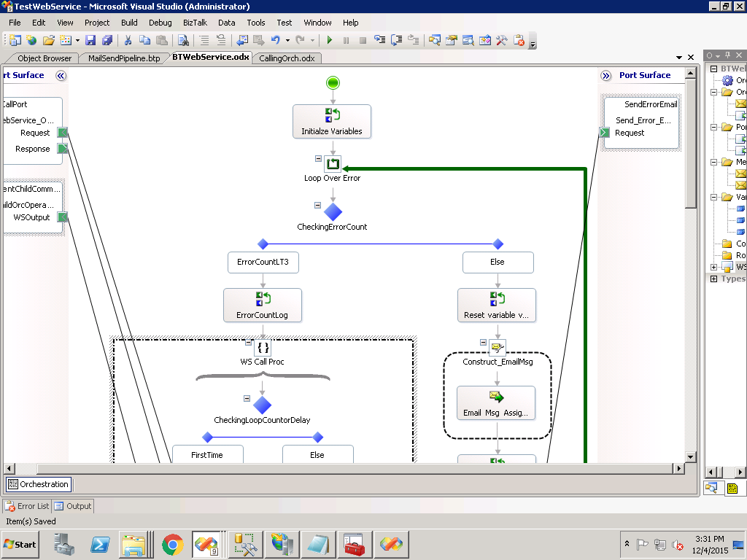Screen dimensions: 747x560
Task: Click the Find in Files binoculars icon
Action: tap(183, 41)
